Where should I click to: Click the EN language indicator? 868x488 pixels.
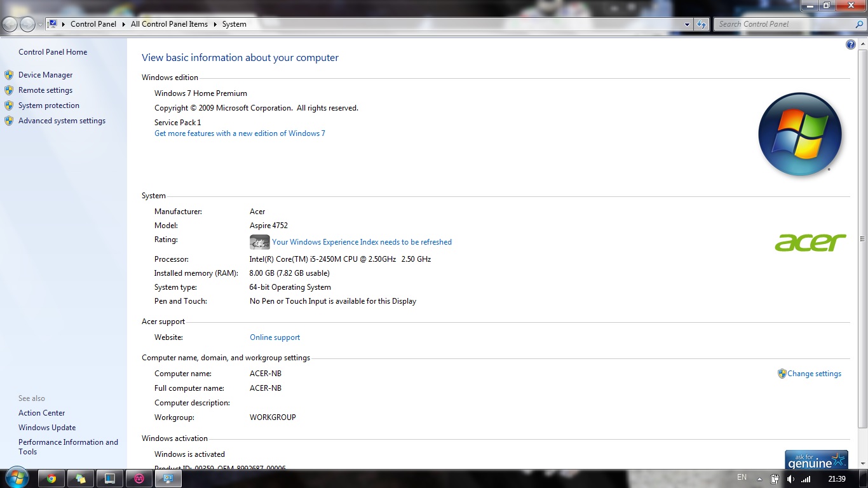(x=742, y=477)
